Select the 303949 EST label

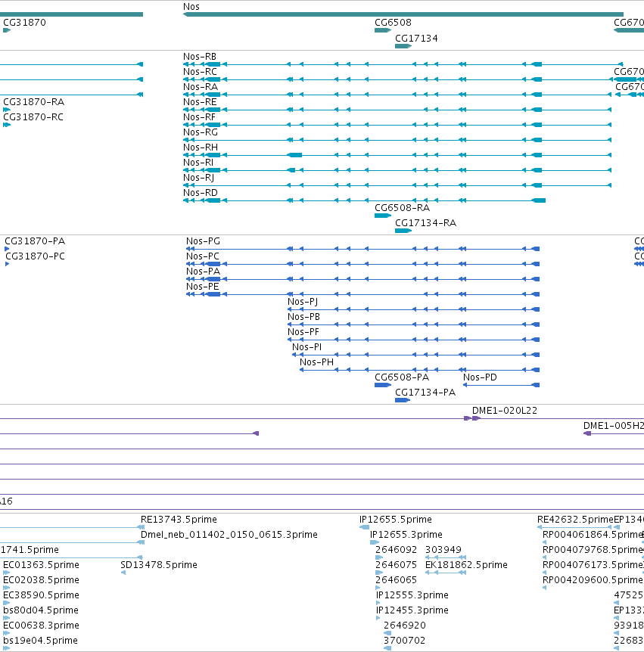point(443,550)
